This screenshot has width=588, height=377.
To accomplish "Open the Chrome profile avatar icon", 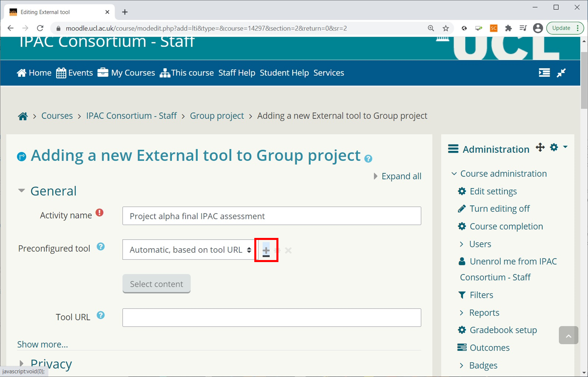I will pyautogui.click(x=538, y=28).
